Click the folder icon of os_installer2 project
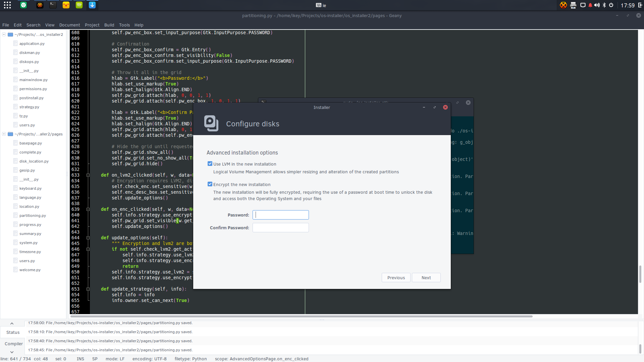644x362 pixels. click(10, 35)
